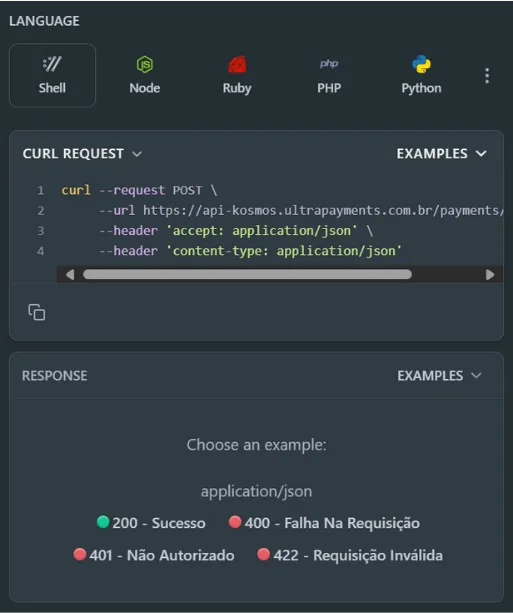Switch to PHP language
This screenshot has height=613, width=513.
[329, 75]
